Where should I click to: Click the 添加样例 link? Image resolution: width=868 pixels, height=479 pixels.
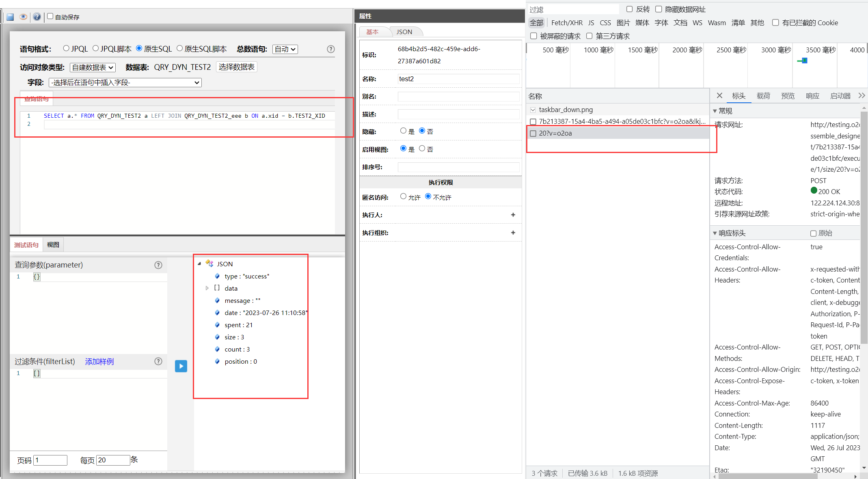tap(99, 362)
